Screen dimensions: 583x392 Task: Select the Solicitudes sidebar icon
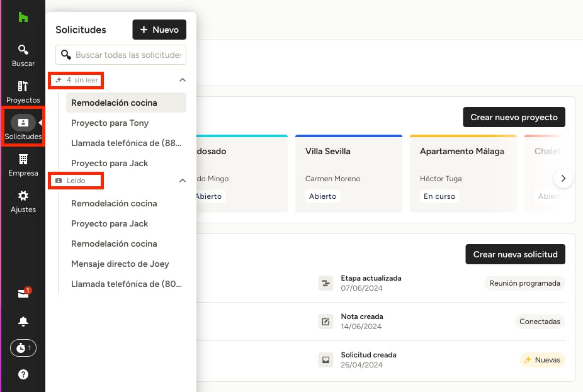[23, 123]
